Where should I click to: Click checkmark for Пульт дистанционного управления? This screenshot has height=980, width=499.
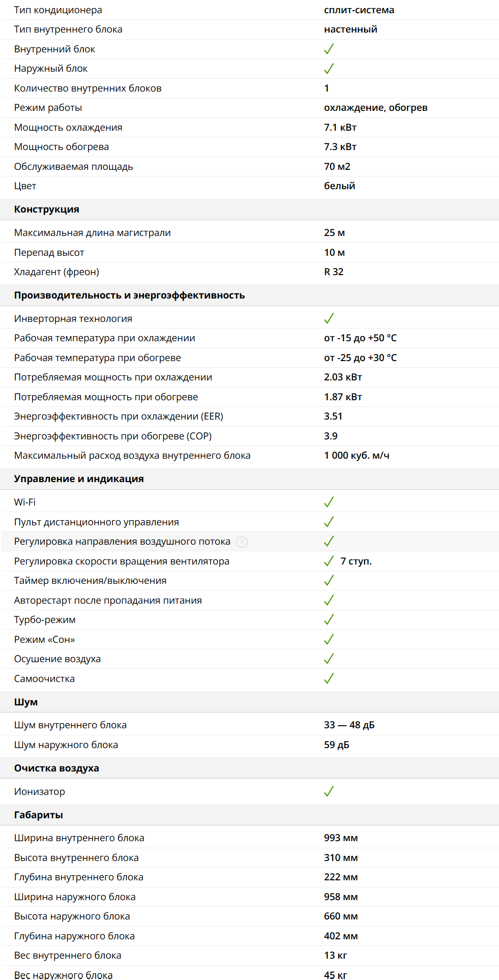pos(329,522)
